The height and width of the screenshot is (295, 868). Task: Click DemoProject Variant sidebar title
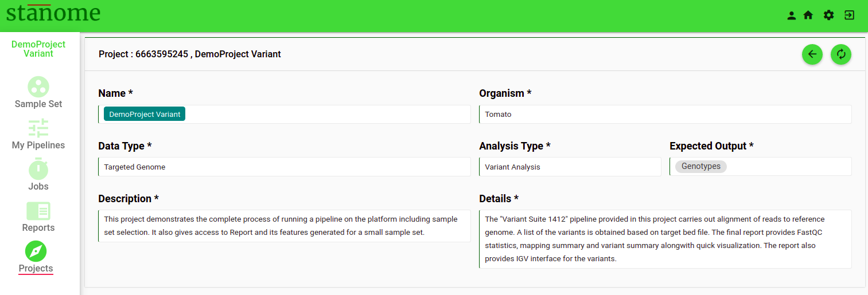tap(38, 49)
